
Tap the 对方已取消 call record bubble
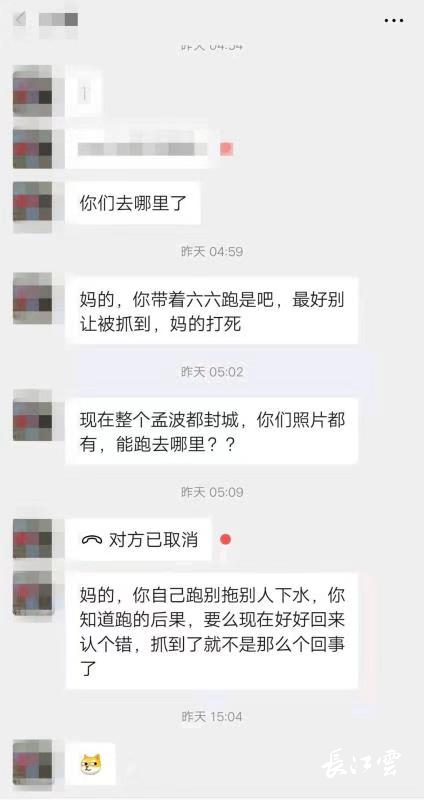coord(139,540)
